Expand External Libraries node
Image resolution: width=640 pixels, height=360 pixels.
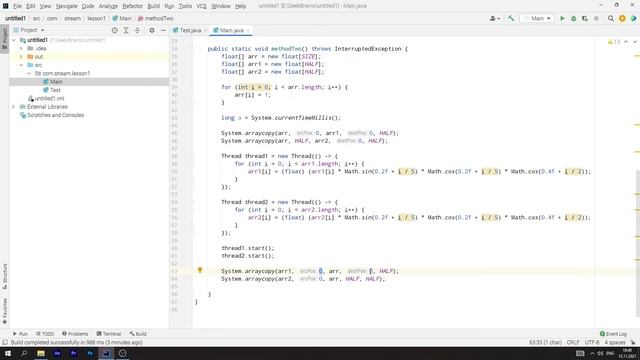[x=14, y=107]
